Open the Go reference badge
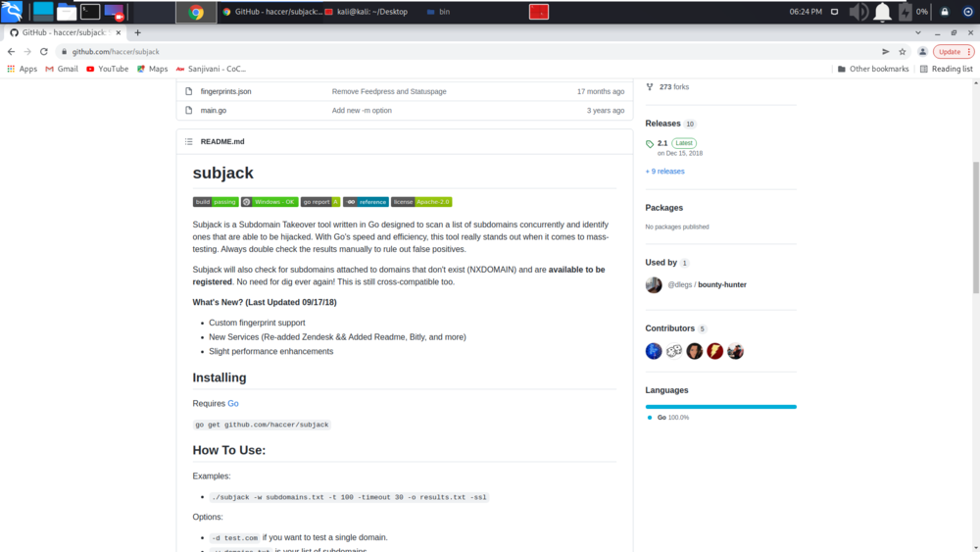 click(366, 202)
